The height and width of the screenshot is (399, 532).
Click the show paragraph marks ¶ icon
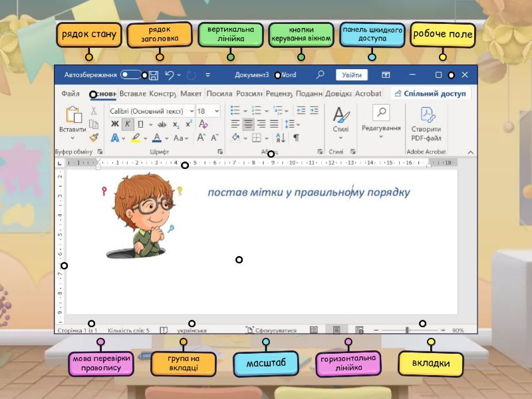pos(296,138)
